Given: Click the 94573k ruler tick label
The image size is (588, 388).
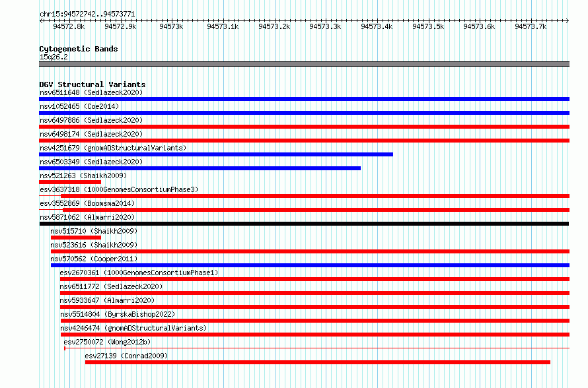Looking at the screenshot, I should (171, 26).
